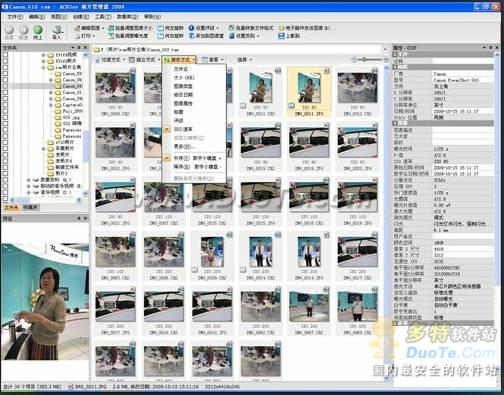Image resolution: width=504 pixels, height=395 pixels.
Task: Click the Back (后退) navigation button
Action: (x=9, y=32)
